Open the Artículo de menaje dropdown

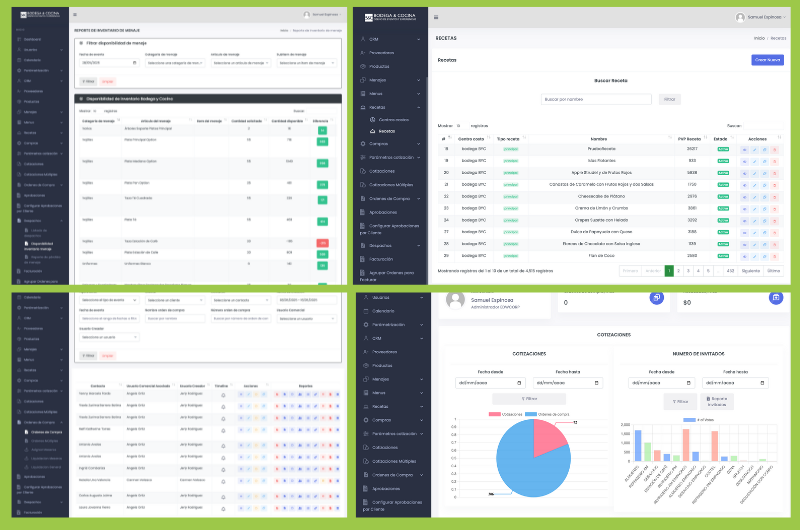click(x=240, y=62)
